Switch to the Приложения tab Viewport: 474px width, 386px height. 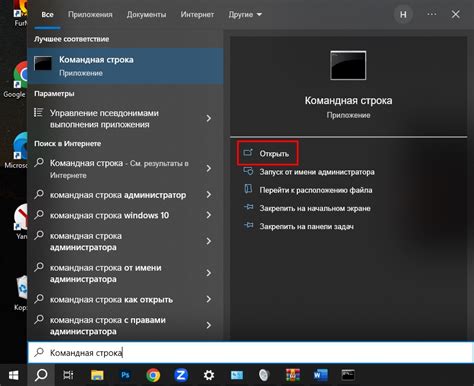point(90,15)
